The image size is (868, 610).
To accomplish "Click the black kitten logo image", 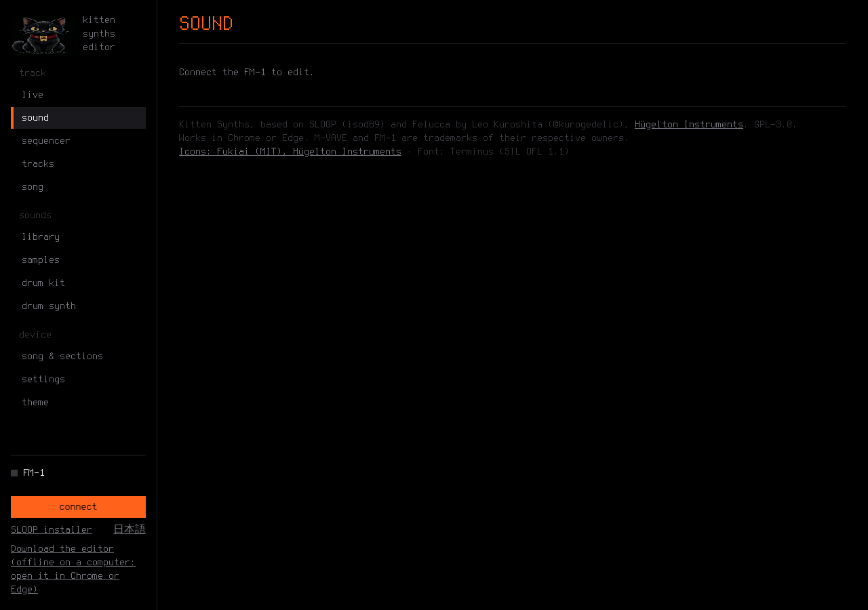I will (x=41, y=34).
